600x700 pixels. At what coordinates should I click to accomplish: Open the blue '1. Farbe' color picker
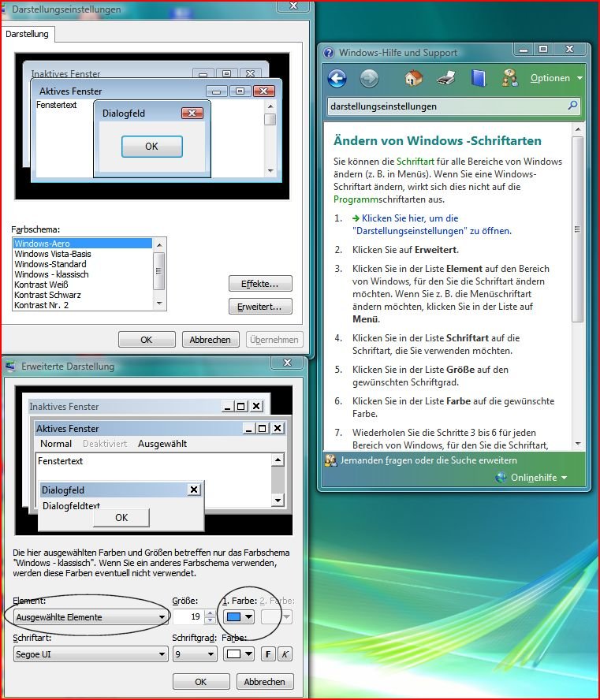[x=239, y=617]
